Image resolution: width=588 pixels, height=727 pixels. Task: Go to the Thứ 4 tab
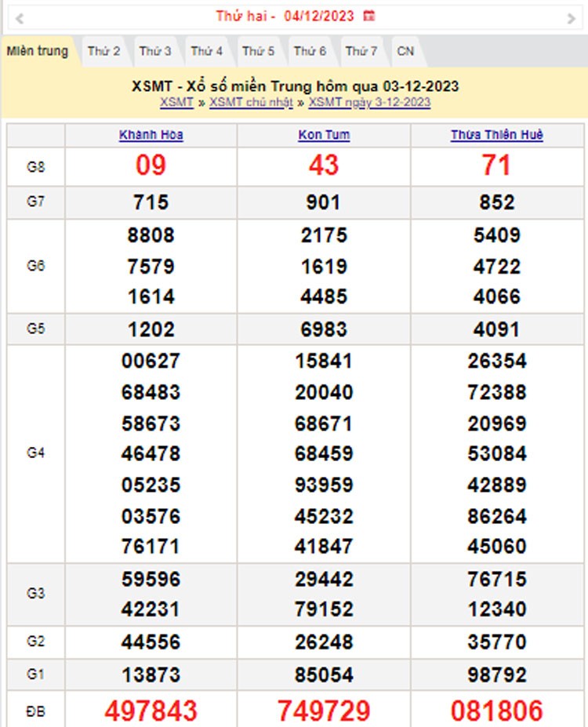coord(207,52)
